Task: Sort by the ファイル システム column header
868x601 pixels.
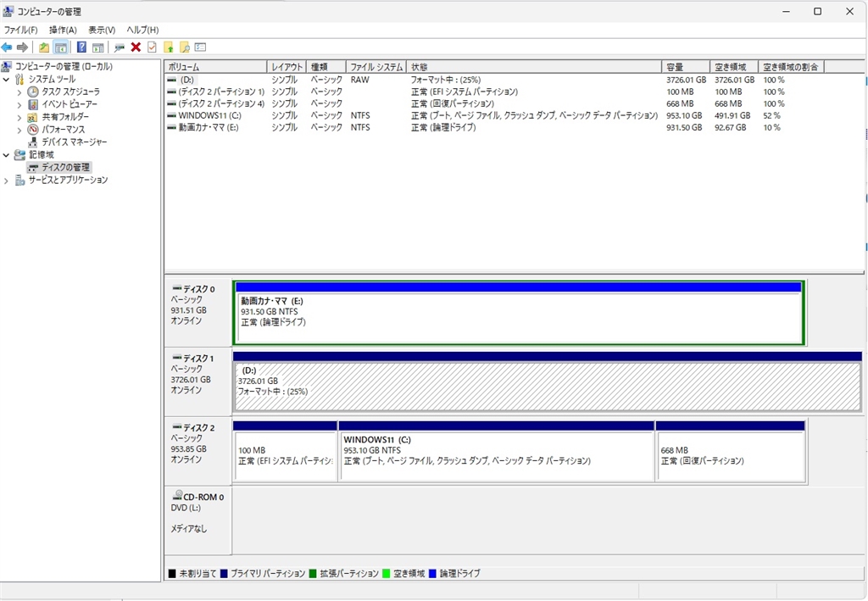Action: [376, 67]
